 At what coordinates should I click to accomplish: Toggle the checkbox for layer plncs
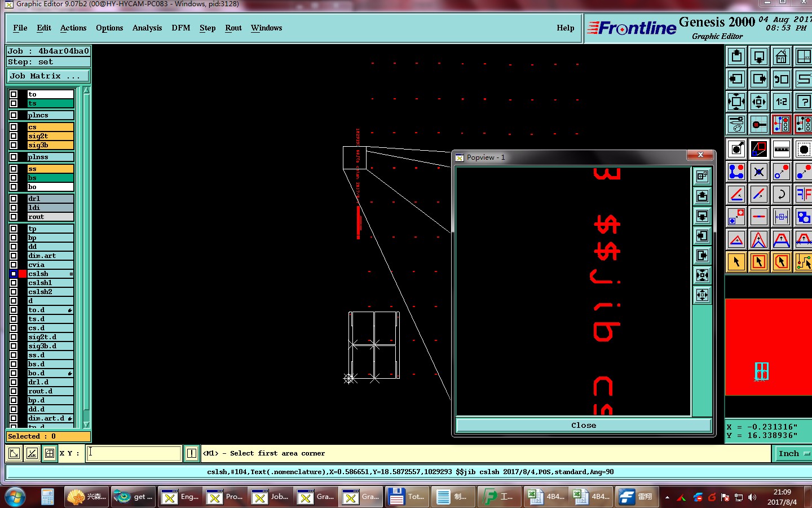tap(14, 115)
